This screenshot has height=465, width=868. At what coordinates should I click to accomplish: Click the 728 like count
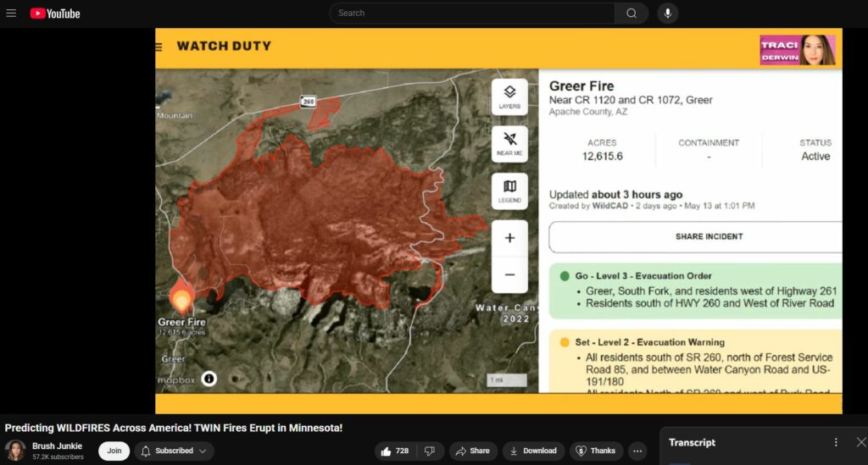tap(402, 451)
